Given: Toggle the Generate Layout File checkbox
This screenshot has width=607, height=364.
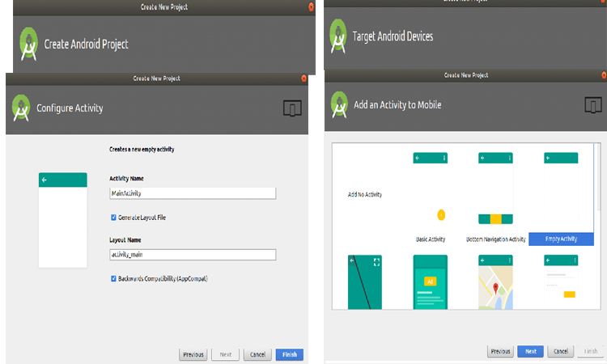Looking at the screenshot, I should 113,218.
